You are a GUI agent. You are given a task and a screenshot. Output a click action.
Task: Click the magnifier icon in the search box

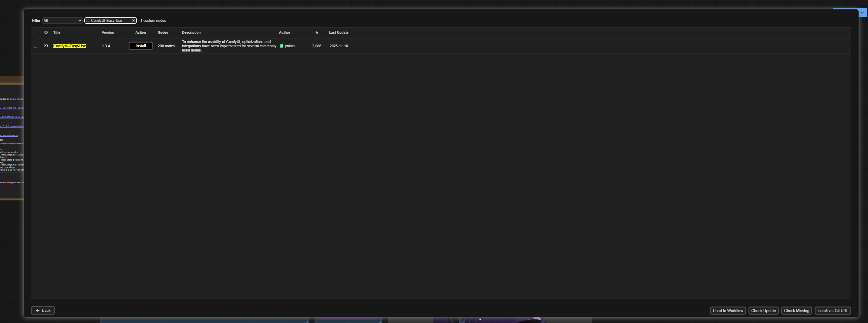(x=88, y=21)
